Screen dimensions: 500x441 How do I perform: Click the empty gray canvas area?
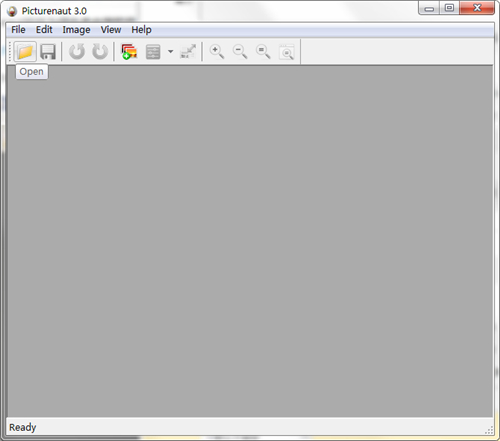pos(250,241)
